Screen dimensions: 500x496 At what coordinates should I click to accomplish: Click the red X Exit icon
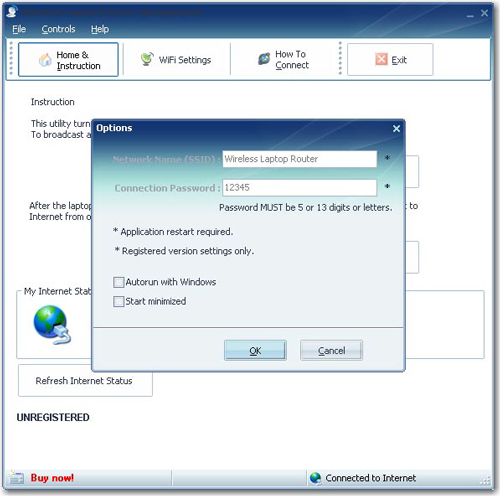tap(381, 59)
